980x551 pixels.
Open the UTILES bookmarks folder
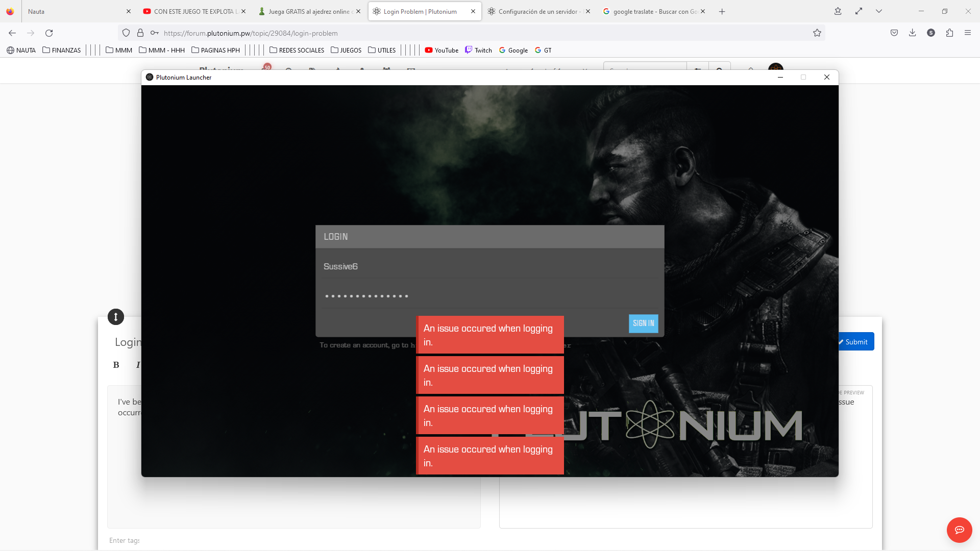coord(382,50)
